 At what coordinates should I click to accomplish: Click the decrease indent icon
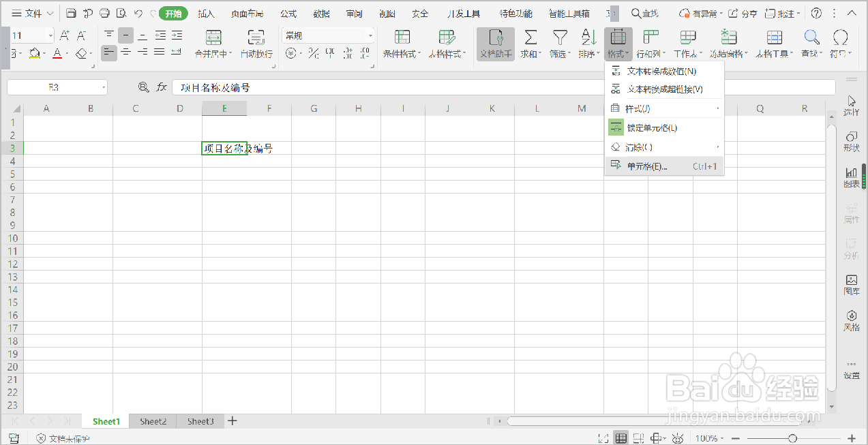pyautogui.click(x=160, y=35)
